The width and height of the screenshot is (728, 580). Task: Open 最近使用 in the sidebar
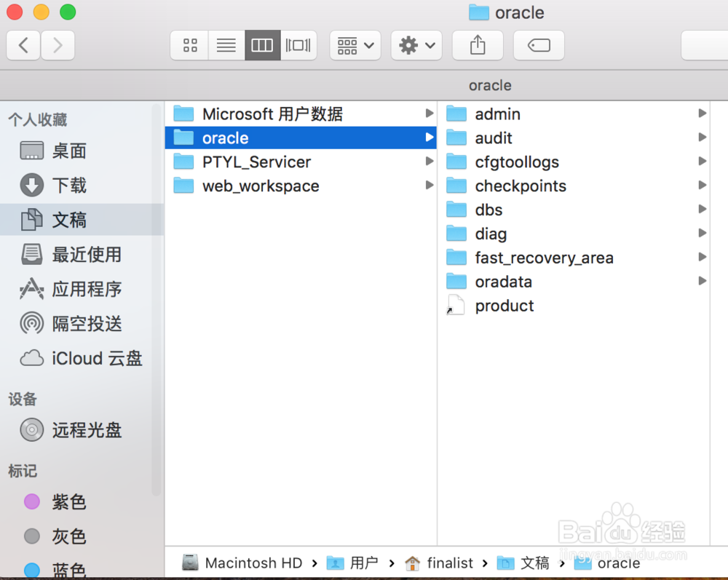pyautogui.click(x=82, y=254)
